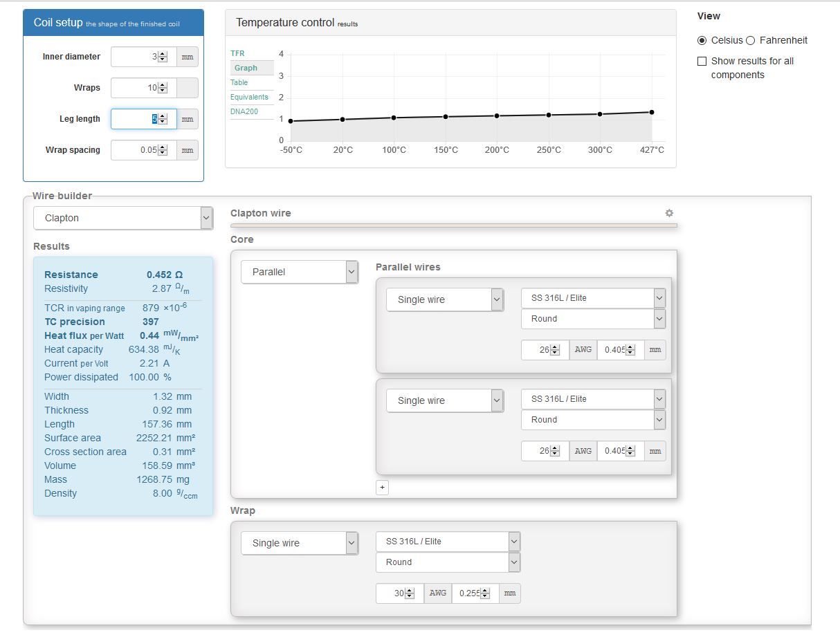Click second parallel wire's mm unit button
This screenshot has width=840, height=637.
655,451
